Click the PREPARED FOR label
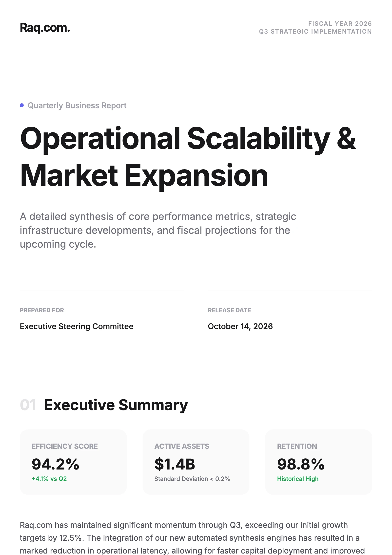The image size is (392, 555). pos(42,310)
